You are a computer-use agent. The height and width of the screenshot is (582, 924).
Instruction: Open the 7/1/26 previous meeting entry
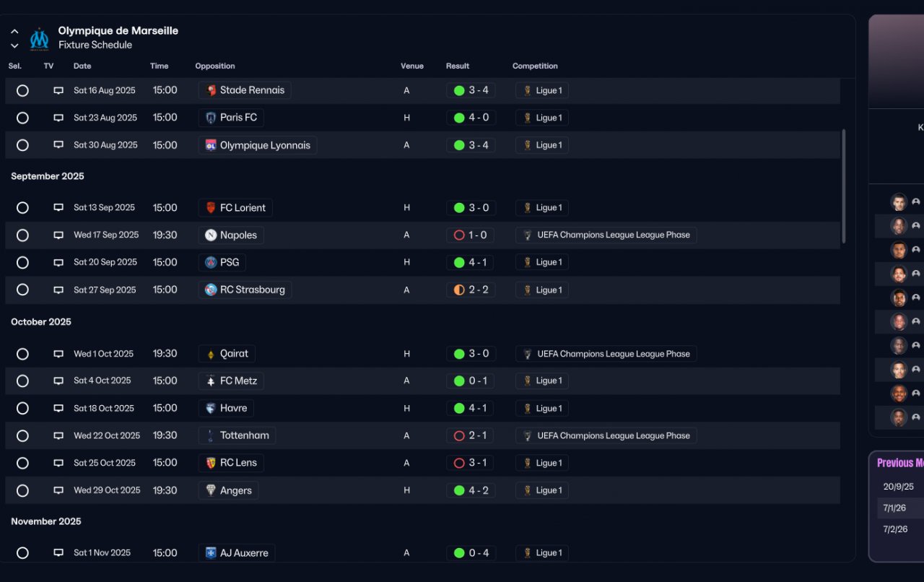tap(894, 508)
